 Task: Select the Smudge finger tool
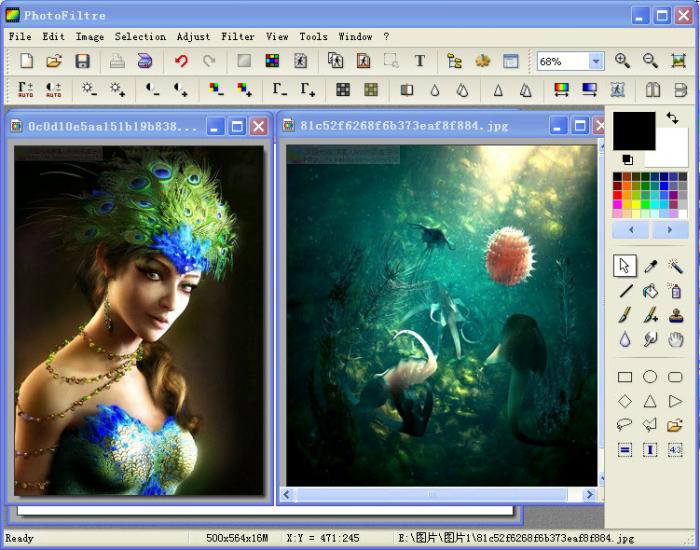(650, 340)
